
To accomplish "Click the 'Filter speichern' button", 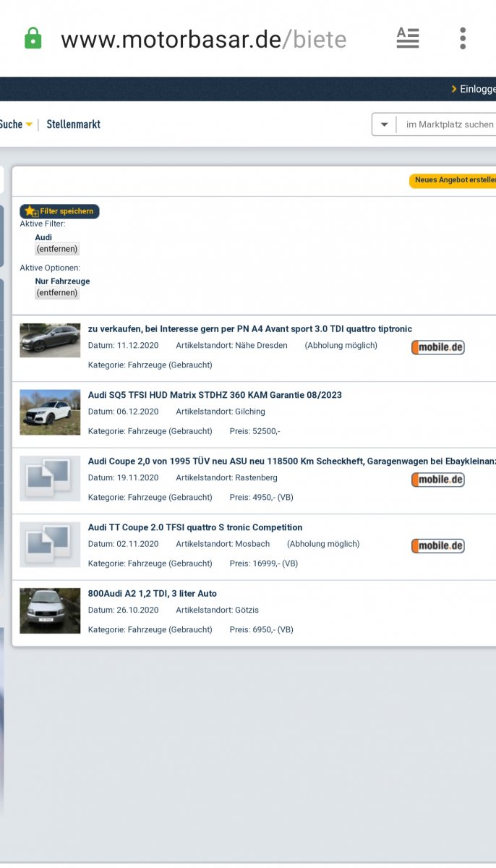I will [x=59, y=211].
